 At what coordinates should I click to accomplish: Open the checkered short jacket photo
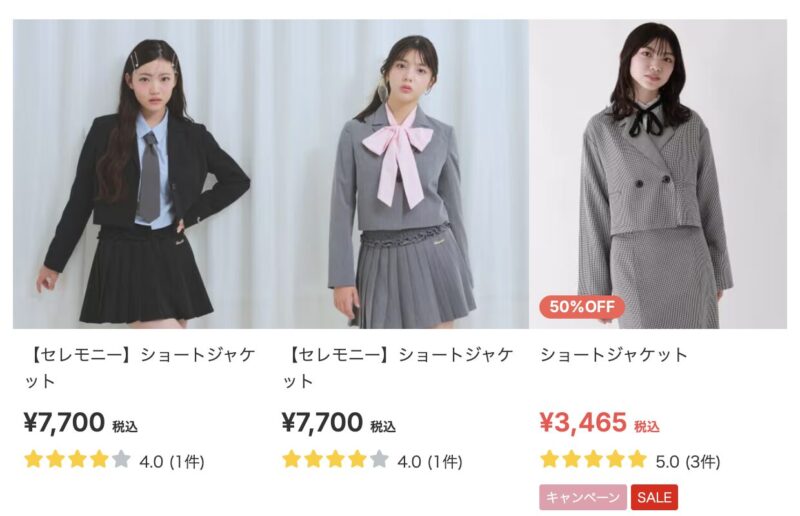658,174
